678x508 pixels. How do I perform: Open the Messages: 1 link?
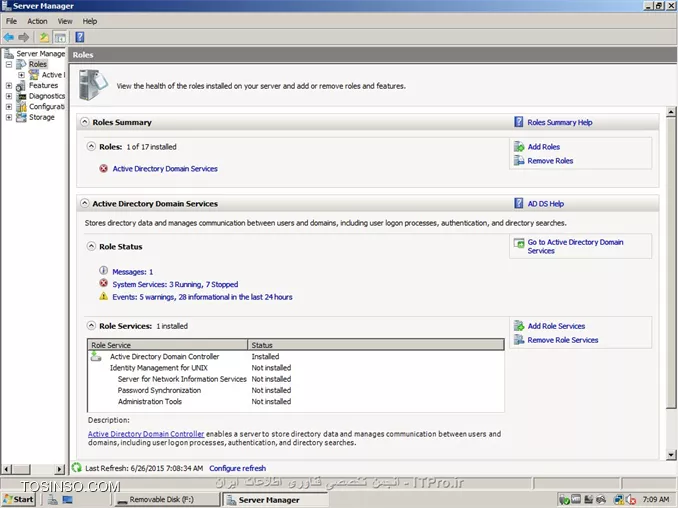pos(132,272)
